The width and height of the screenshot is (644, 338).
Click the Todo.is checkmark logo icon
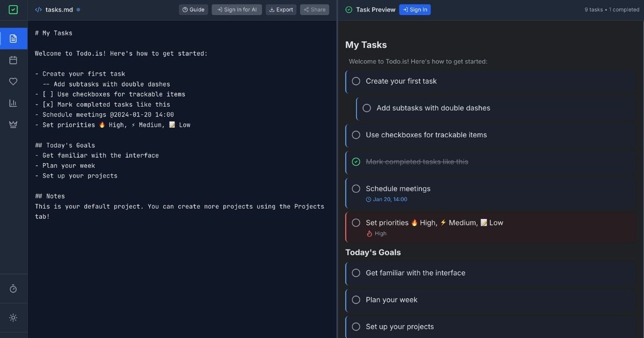(13, 10)
